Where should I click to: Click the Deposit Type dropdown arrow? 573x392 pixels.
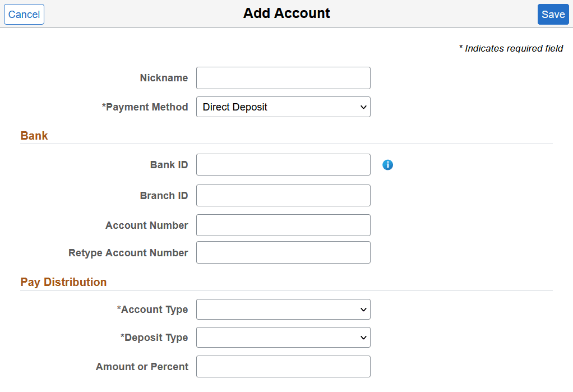click(x=363, y=337)
